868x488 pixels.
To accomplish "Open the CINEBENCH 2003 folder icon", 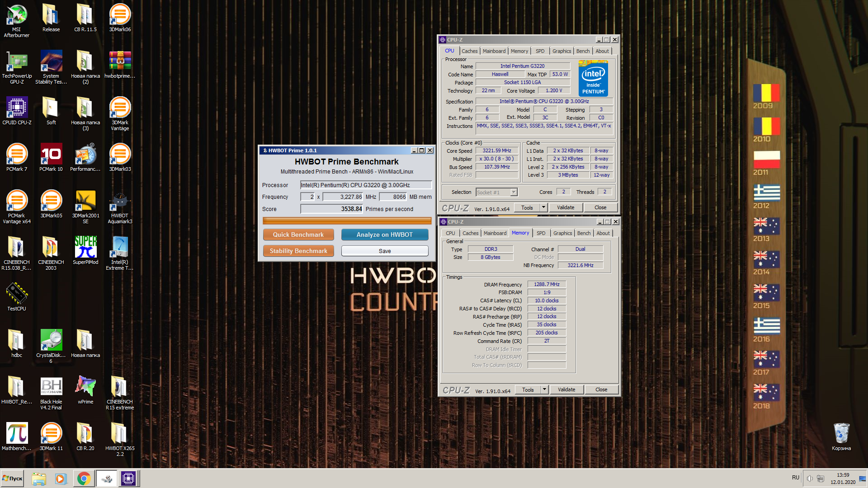I will pos(51,253).
